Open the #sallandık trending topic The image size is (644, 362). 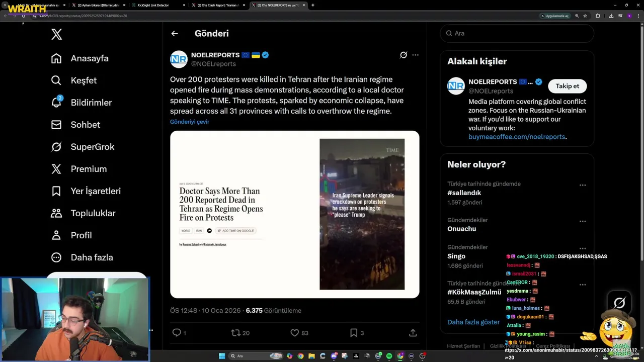(464, 193)
